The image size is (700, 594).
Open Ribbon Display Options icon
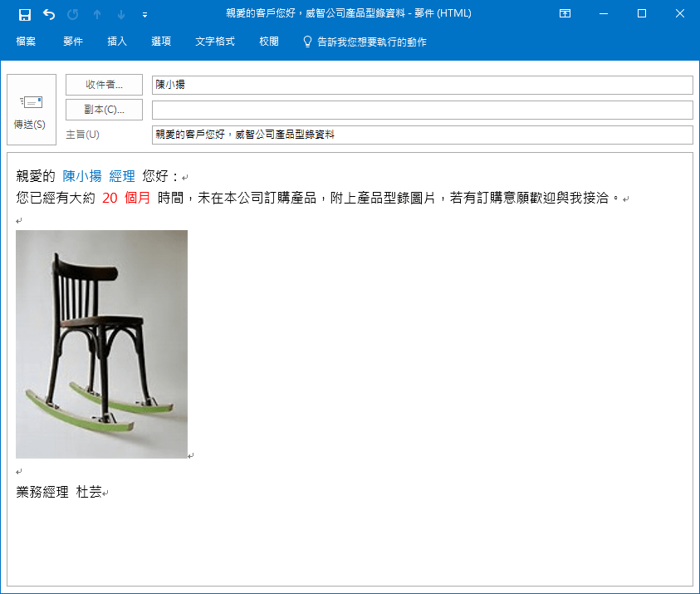(x=565, y=14)
